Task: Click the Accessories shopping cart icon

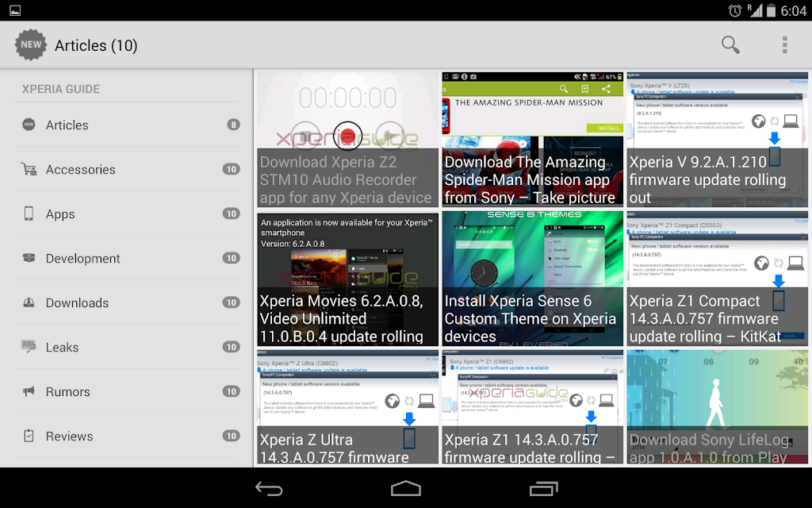Action: click(x=29, y=169)
